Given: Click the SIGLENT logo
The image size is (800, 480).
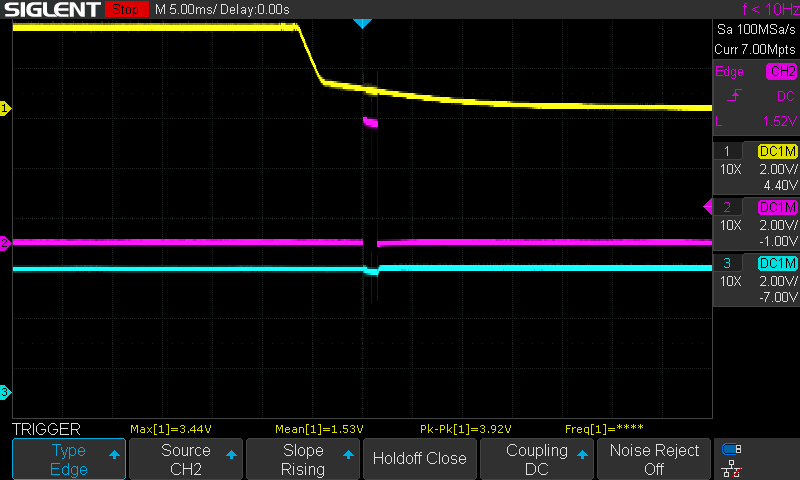Looking at the screenshot, I should click(x=52, y=9).
